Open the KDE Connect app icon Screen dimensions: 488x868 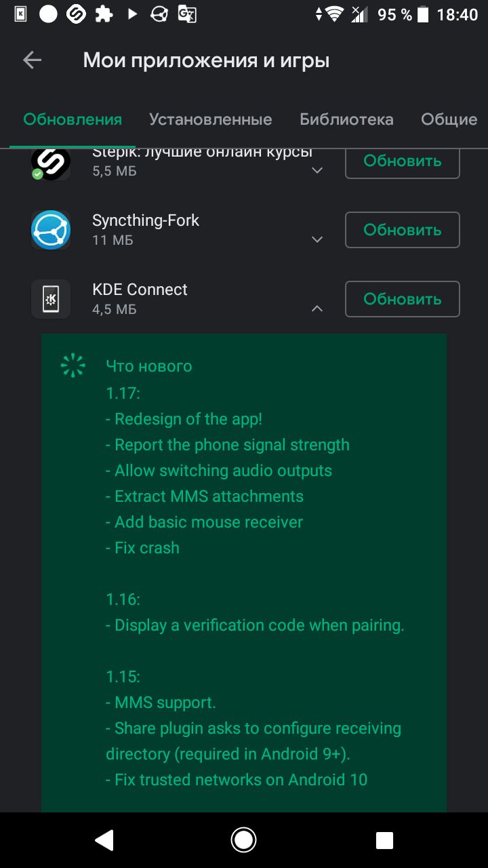pyautogui.click(x=51, y=299)
